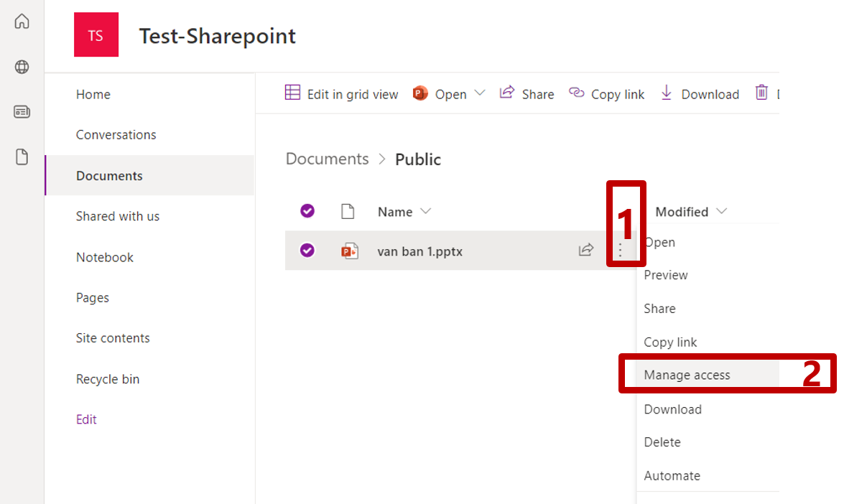Click the news feed icon in rail

22,112
